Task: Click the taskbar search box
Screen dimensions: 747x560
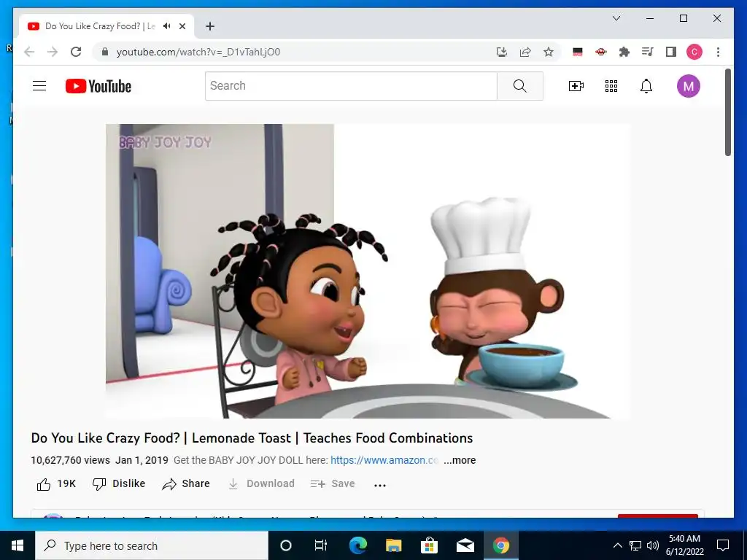Action: (x=152, y=545)
